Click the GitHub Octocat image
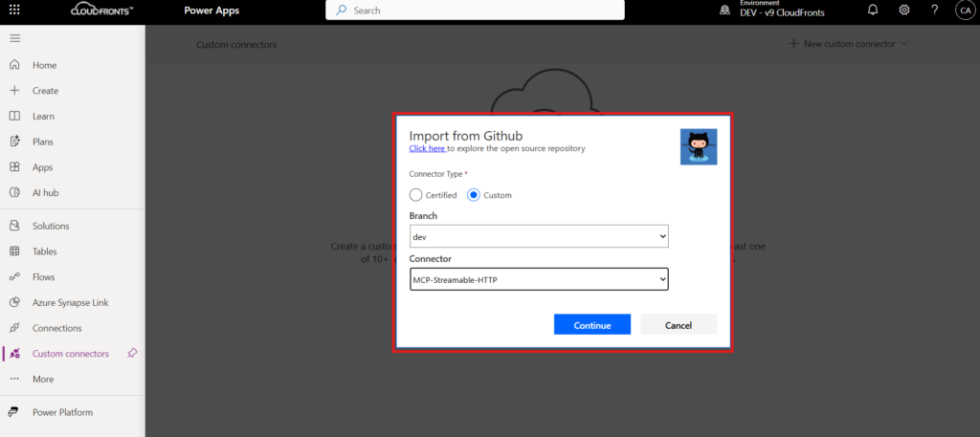The height and width of the screenshot is (437, 980). [x=698, y=146]
